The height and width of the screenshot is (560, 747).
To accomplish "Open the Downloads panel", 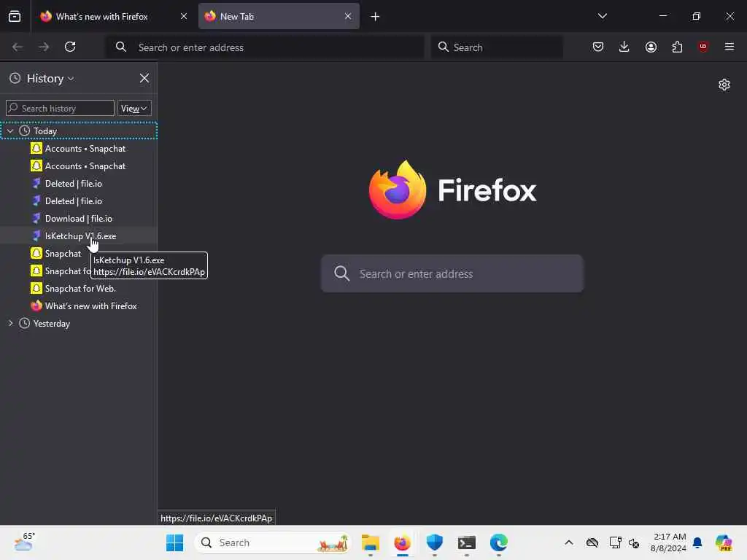I will pyautogui.click(x=624, y=47).
